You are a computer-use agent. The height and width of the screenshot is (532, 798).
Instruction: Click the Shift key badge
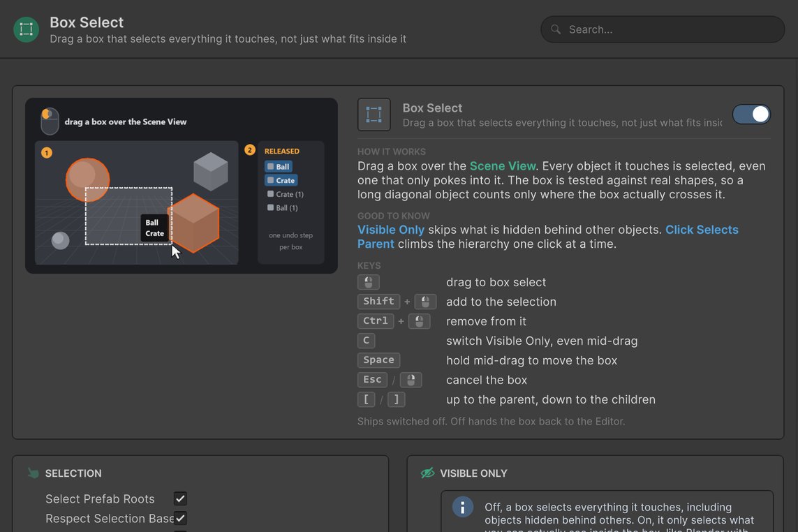point(378,302)
